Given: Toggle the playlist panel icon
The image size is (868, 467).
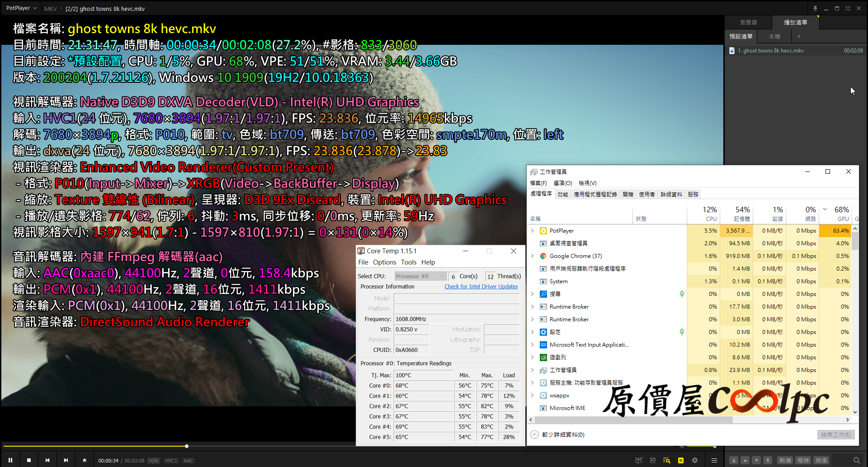Looking at the screenshot, I should [680, 460].
